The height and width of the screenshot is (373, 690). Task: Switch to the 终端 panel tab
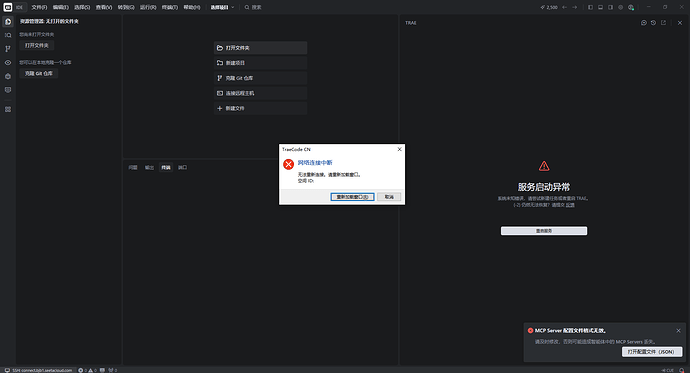(166, 168)
